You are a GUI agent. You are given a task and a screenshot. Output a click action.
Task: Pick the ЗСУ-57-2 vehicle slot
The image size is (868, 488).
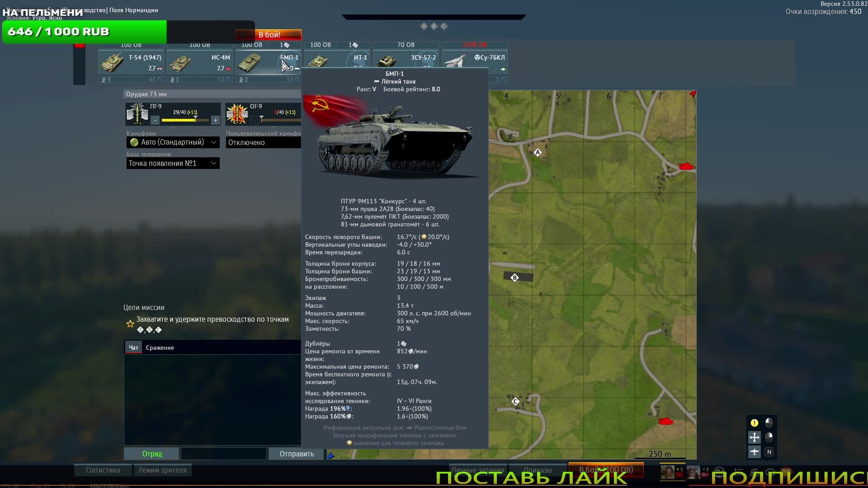tap(406, 59)
